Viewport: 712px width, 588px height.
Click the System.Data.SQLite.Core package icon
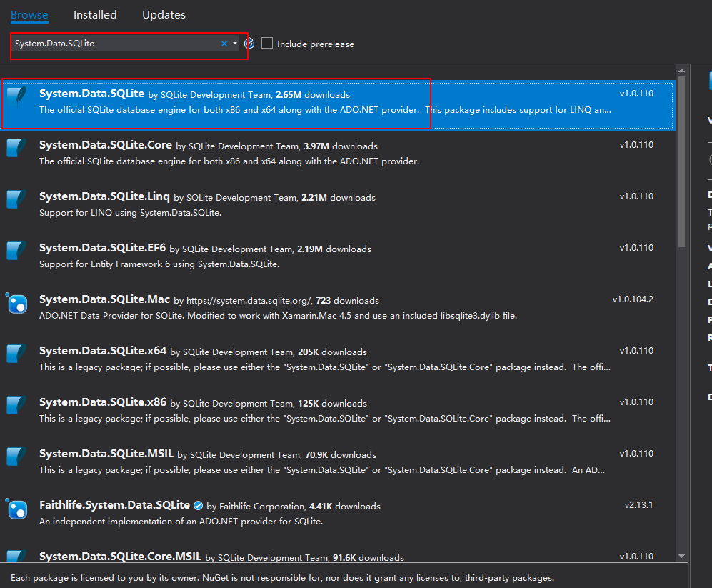(x=17, y=148)
